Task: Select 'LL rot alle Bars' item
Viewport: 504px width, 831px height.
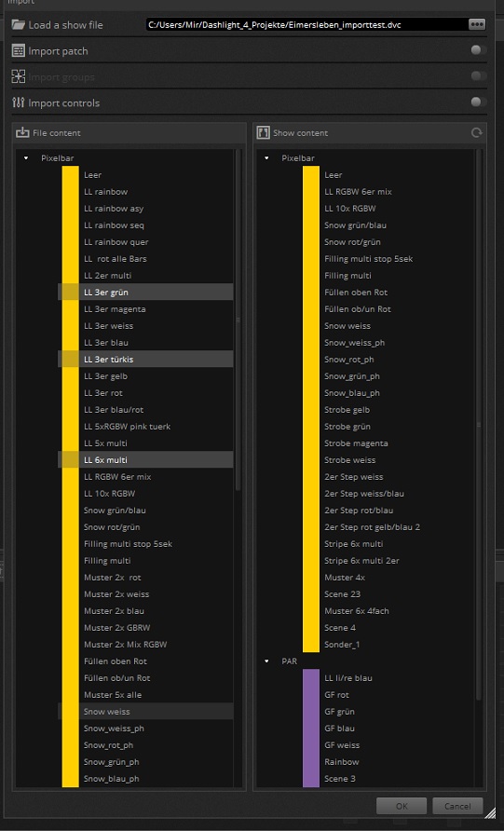Action: 115,259
